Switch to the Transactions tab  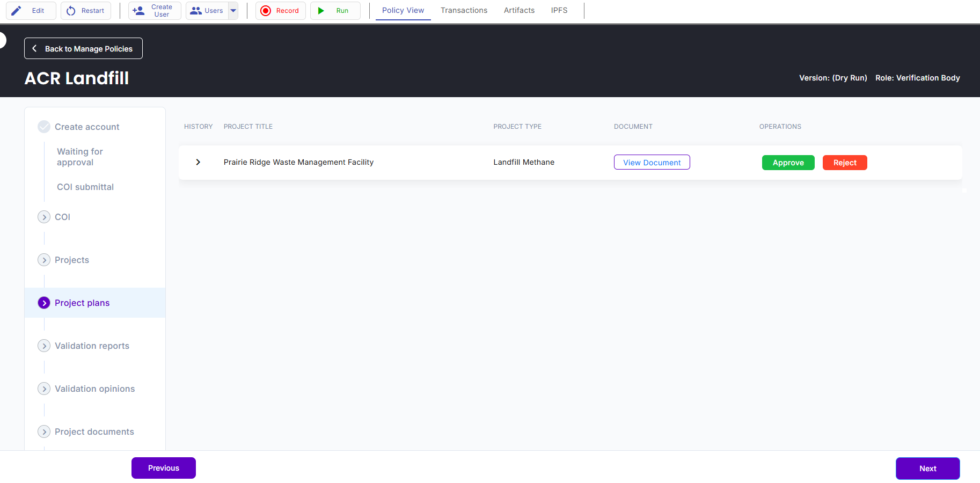[x=464, y=10]
